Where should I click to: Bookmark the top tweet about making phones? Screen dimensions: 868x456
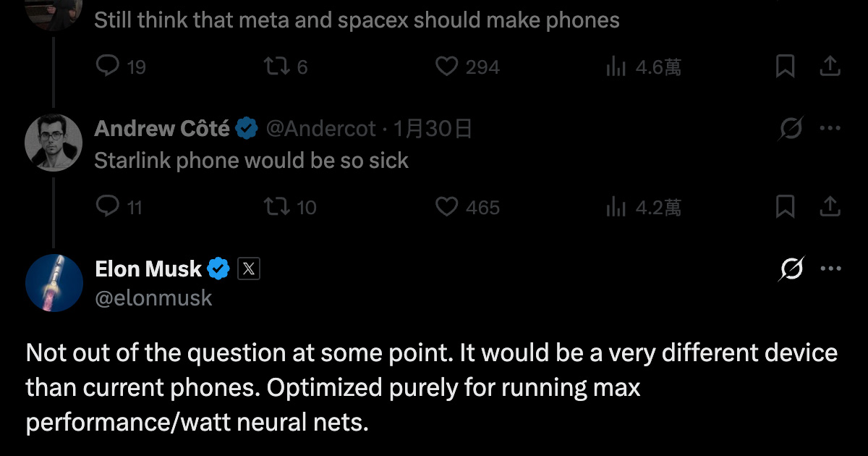(785, 67)
